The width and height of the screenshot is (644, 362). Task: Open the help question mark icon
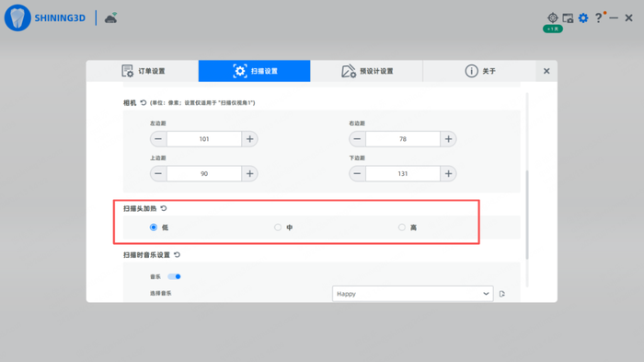(x=598, y=18)
